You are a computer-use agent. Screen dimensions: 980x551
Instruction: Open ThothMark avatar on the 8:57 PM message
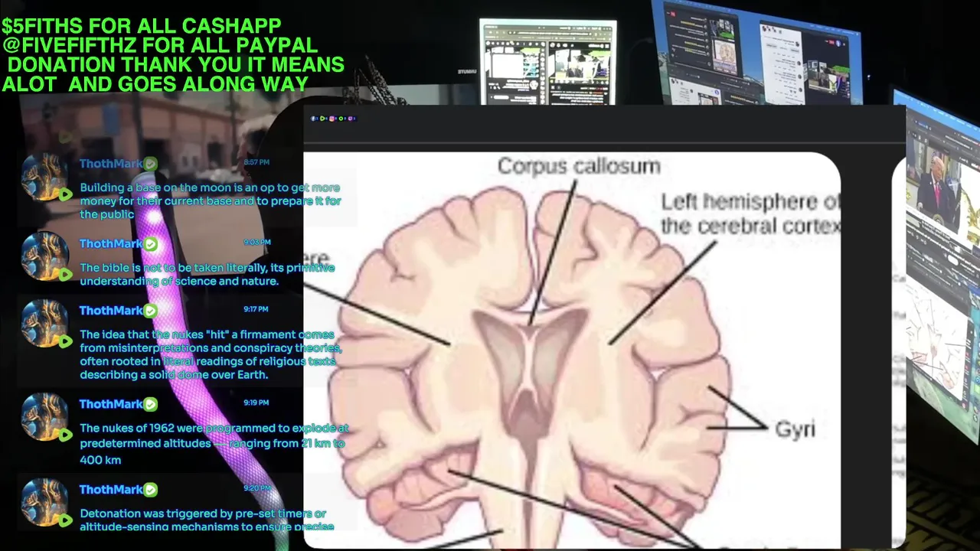[x=45, y=178]
